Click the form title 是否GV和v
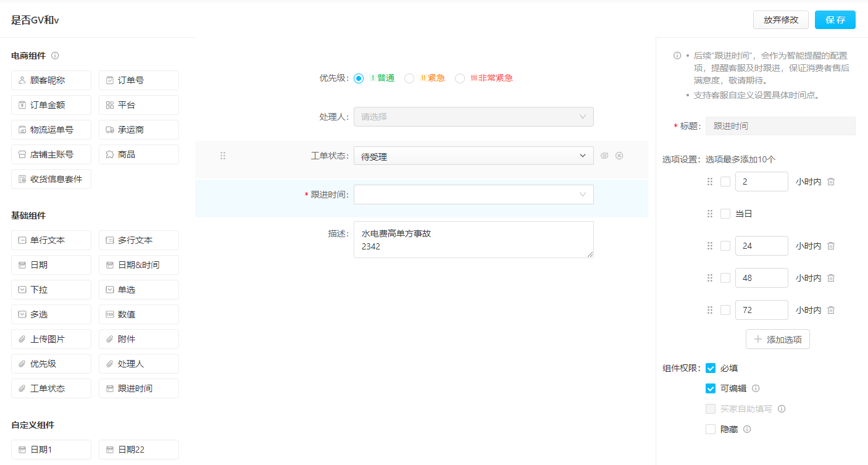 pyautogui.click(x=35, y=20)
